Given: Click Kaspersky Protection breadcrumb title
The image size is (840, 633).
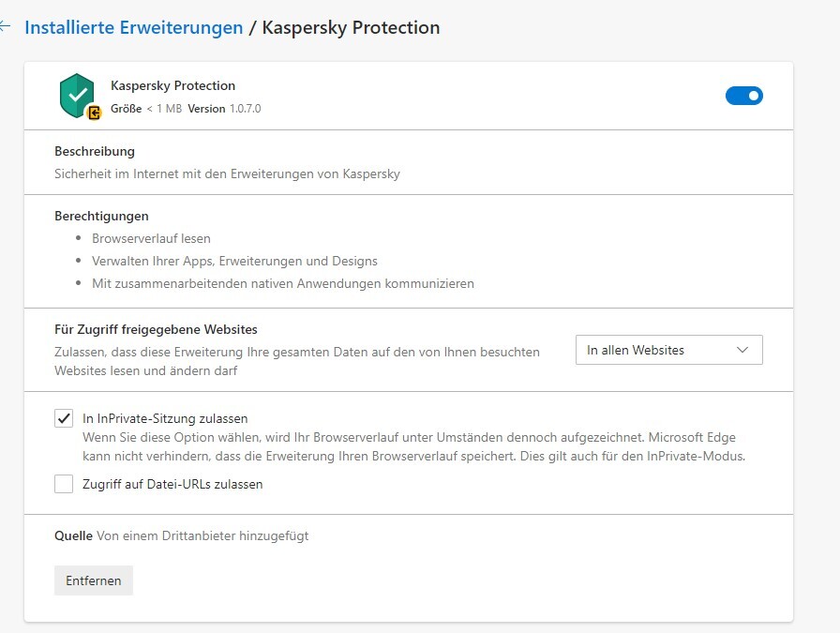Looking at the screenshot, I should pyautogui.click(x=351, y=27).
